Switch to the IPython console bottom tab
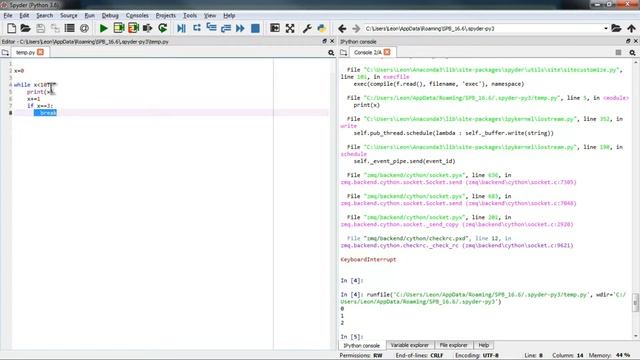The height and width of the screenshot is (360, 640). click(x=362, y=345)
